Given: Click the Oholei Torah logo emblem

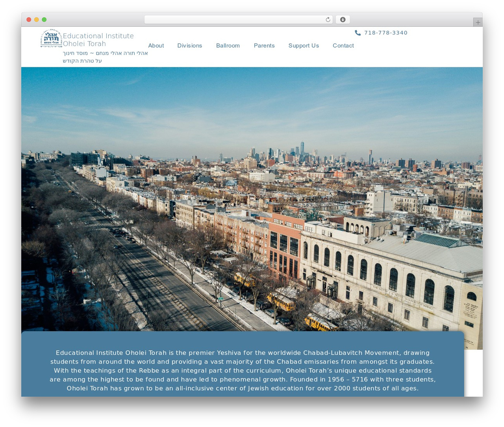Looking at the screenshot, I should coord(51,38).
